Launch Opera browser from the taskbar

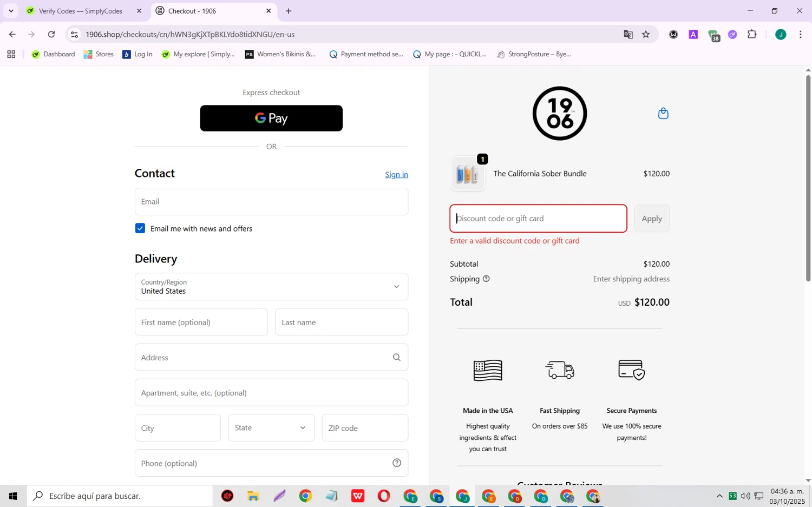point(384,496)
